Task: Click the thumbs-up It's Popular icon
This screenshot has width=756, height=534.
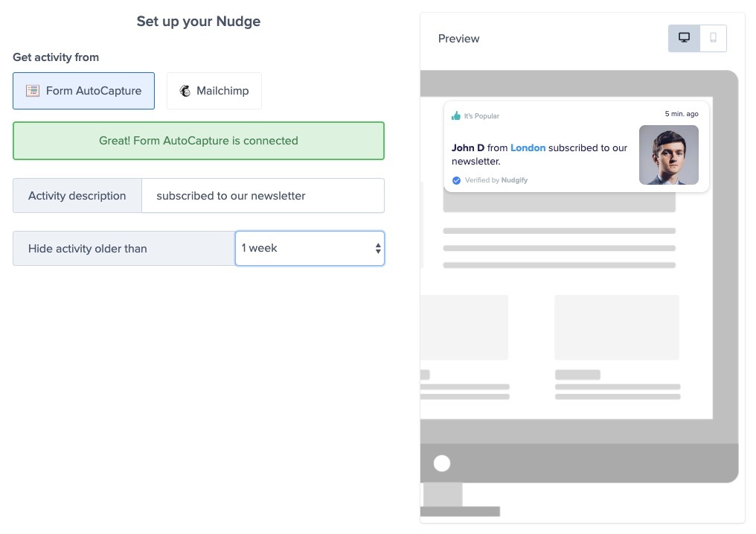Action: (x=456, y=115)
